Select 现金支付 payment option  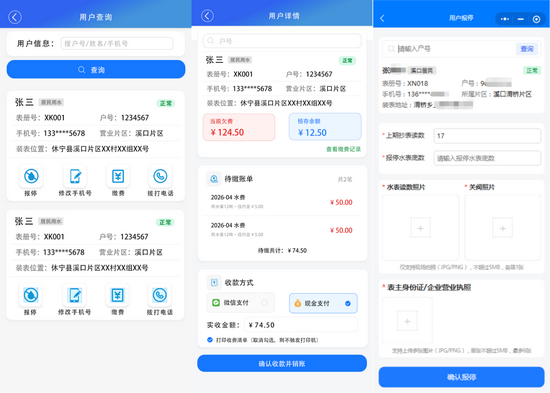[x=323, y=303]
